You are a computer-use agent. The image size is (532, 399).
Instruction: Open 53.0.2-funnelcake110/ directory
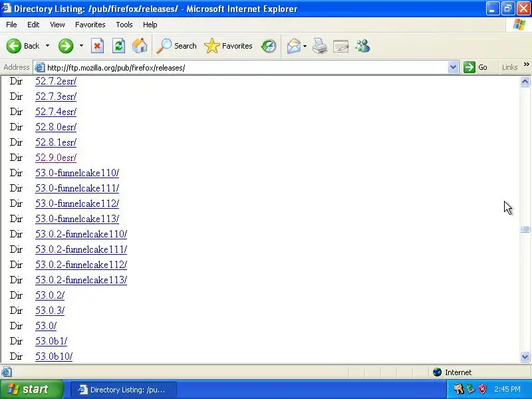point(81,234)
